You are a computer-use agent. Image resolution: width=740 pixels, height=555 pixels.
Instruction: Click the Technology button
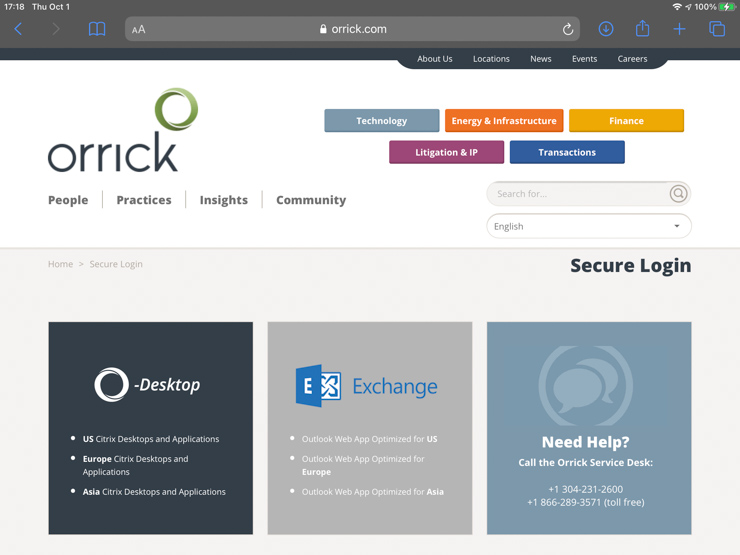coord(381,121)
